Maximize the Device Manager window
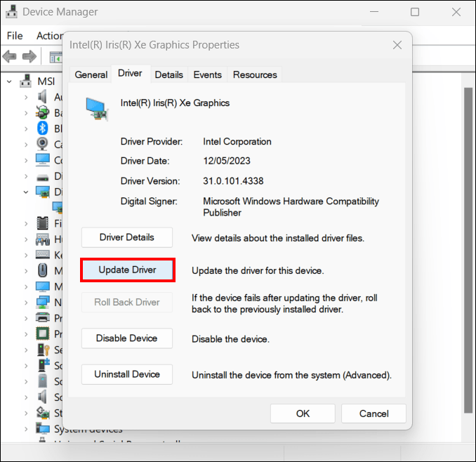Screen dimensions: 476x462 (415, 12)
